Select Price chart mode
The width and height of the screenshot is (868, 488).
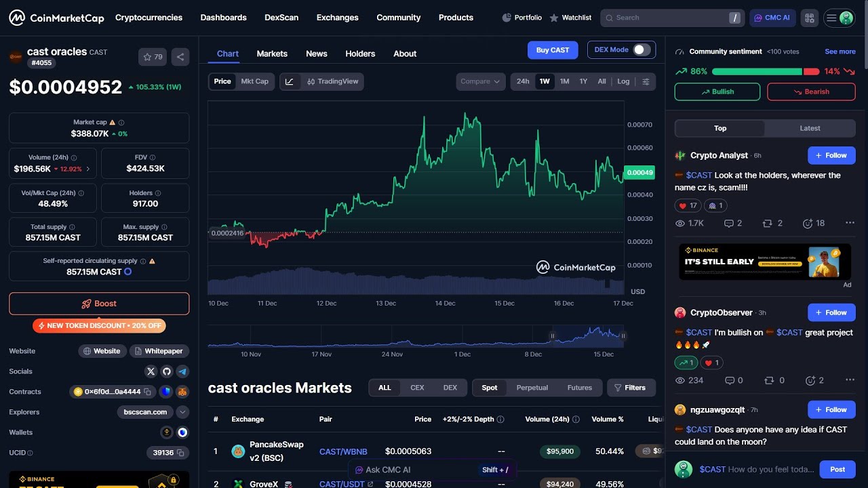point(222,81)
